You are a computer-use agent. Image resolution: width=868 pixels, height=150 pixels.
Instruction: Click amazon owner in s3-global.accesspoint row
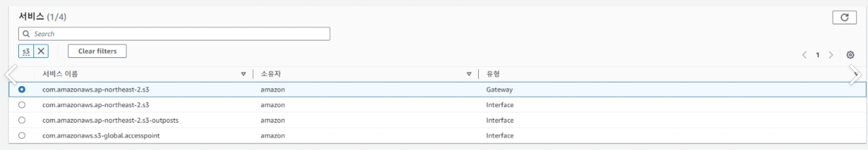point(273,136)
